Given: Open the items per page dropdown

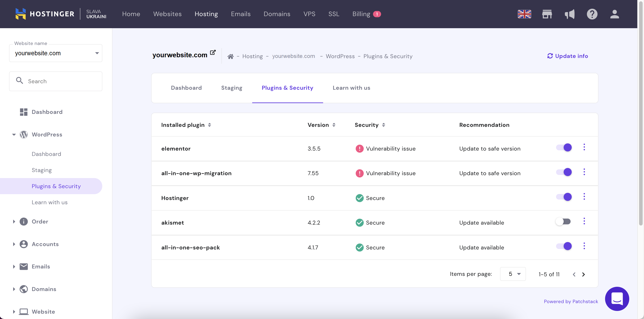Looking at the screenshot, I should tap(513, 274).
